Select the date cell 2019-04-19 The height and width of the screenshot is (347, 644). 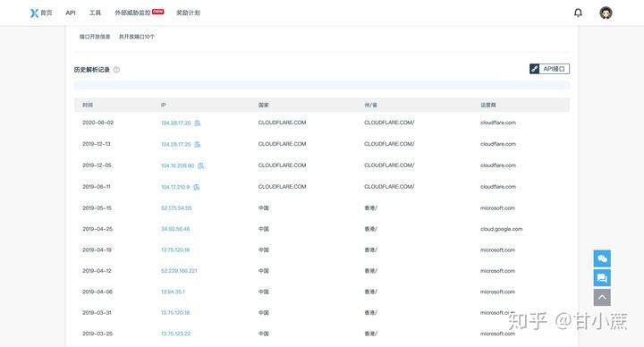click(x=97, y=250)
